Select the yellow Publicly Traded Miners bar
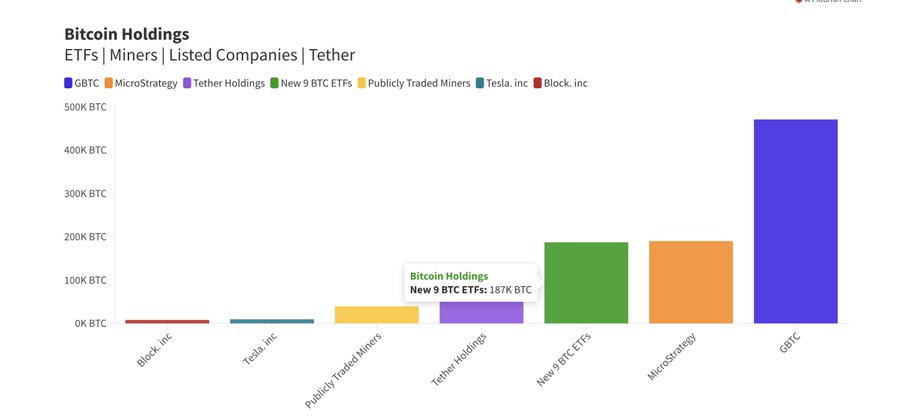The width and height of the screenshot is (900, 420). pos(377,315)
